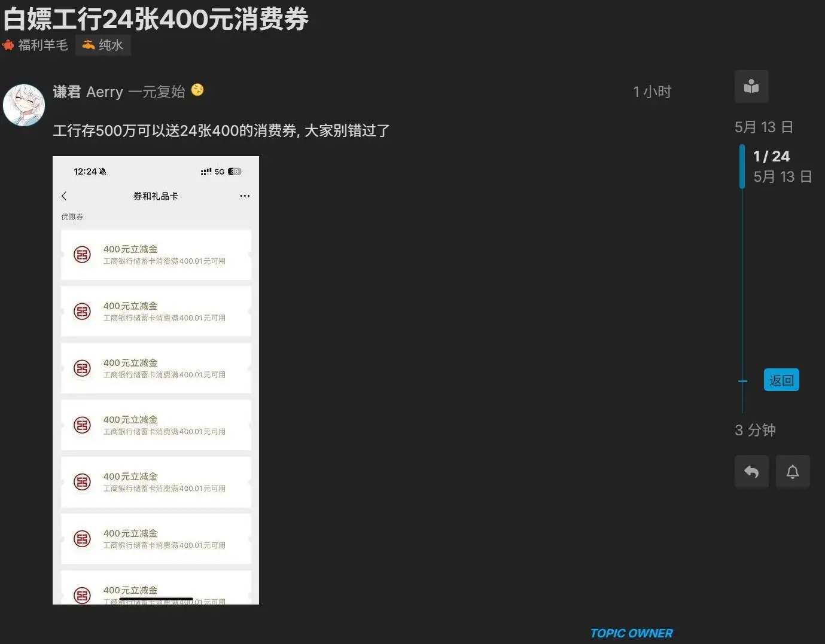Jump to the first post date 5月 13 日
Image resolution: width=825 pixels, height=644 pixels.
click(764, 127)
